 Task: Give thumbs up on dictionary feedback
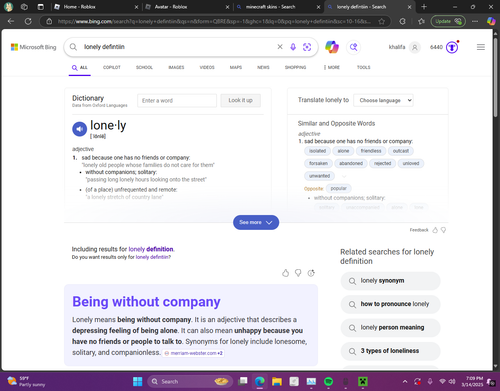click(435, 230)
